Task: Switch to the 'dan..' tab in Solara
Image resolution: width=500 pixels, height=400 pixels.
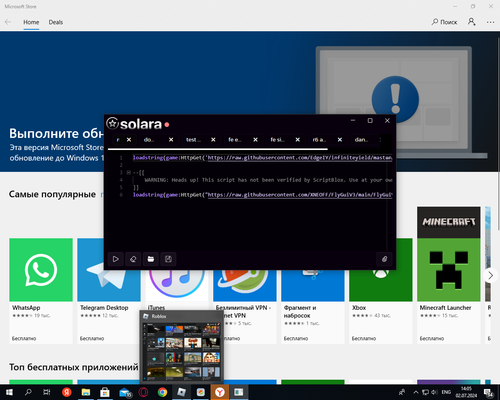Action: (362, 140)
